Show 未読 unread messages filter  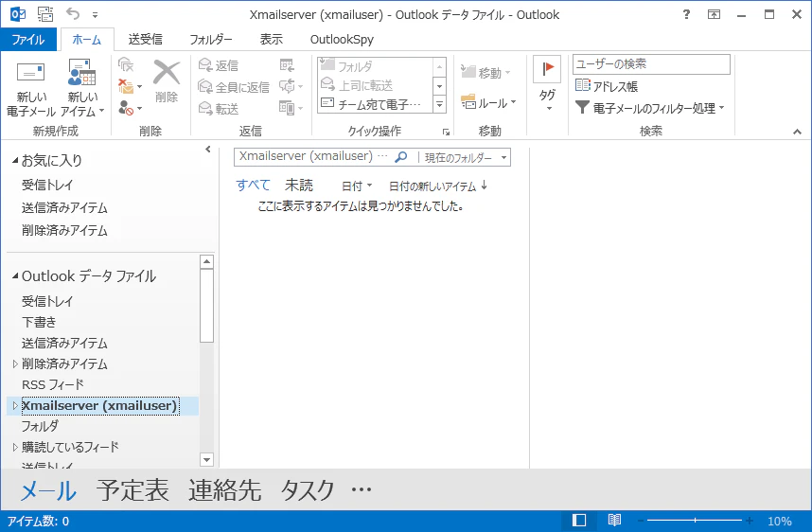coord(299,185)
